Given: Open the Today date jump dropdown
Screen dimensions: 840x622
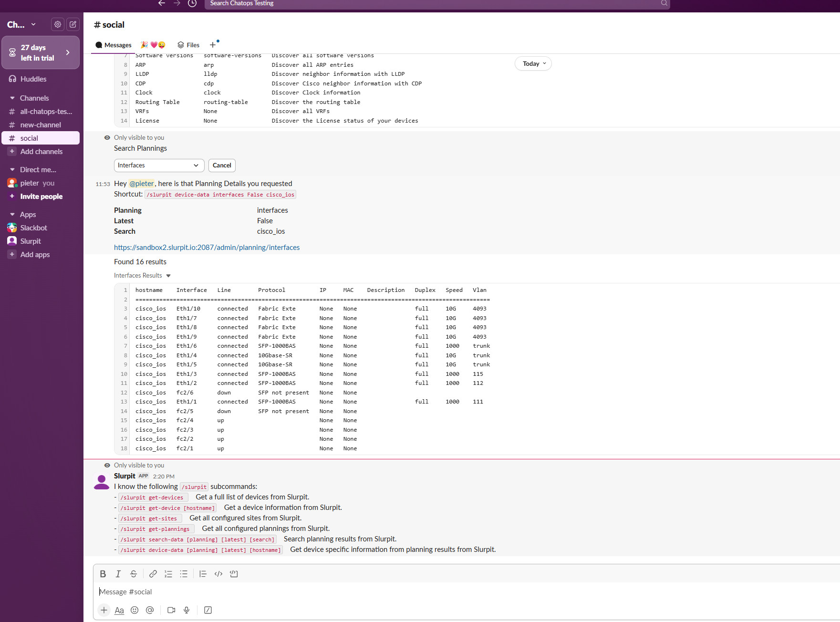Looking at the screenshot, I should [x=533, y=64].
